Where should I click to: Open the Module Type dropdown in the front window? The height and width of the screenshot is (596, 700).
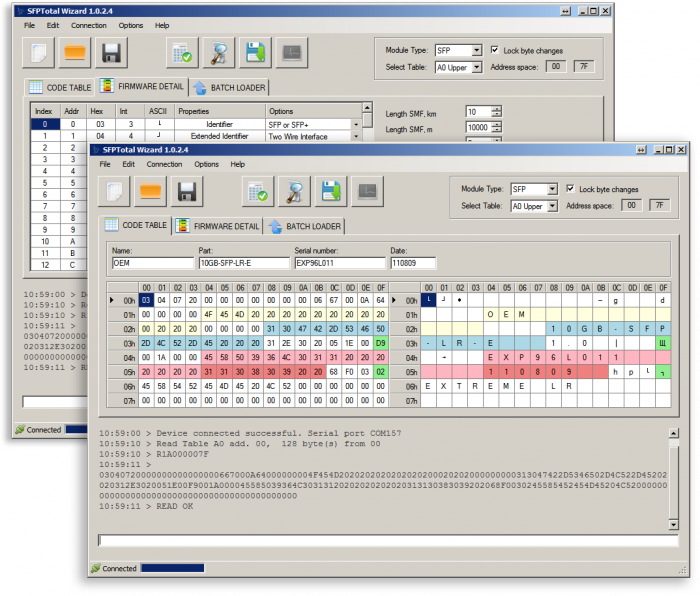[x=553, y=189]
